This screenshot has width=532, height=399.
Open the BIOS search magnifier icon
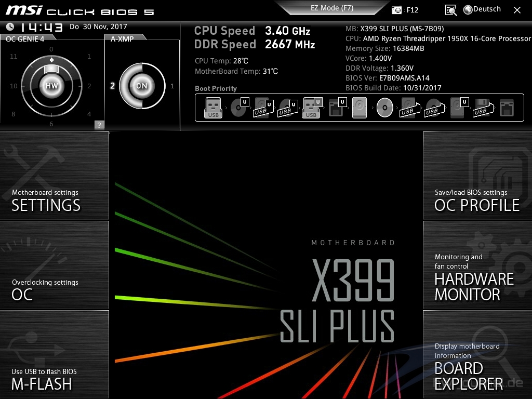(450, 10)
